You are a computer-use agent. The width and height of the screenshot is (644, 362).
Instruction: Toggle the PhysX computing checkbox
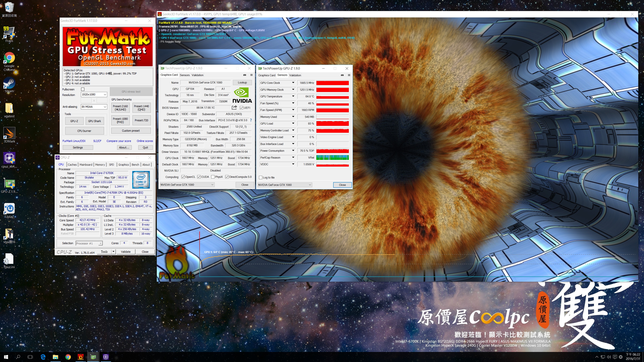coord(213,177)
